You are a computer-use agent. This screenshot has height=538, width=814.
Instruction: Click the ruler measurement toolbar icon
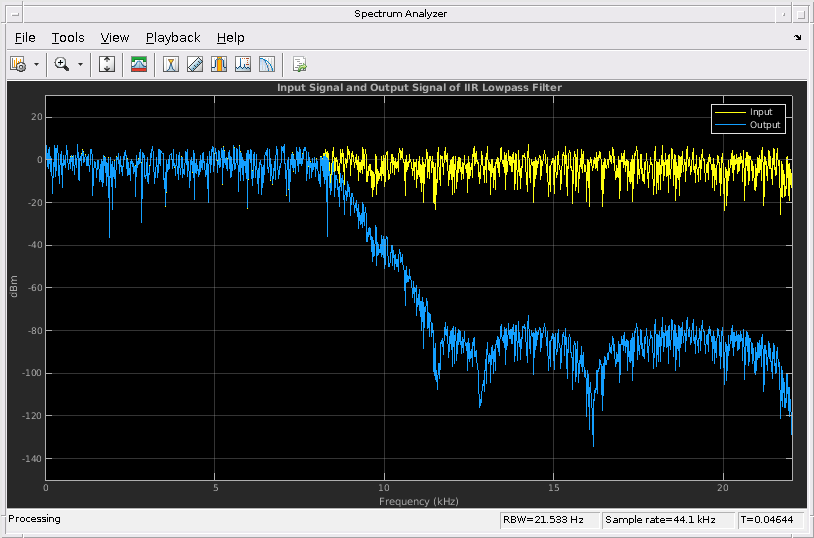(x=195, y=64)
